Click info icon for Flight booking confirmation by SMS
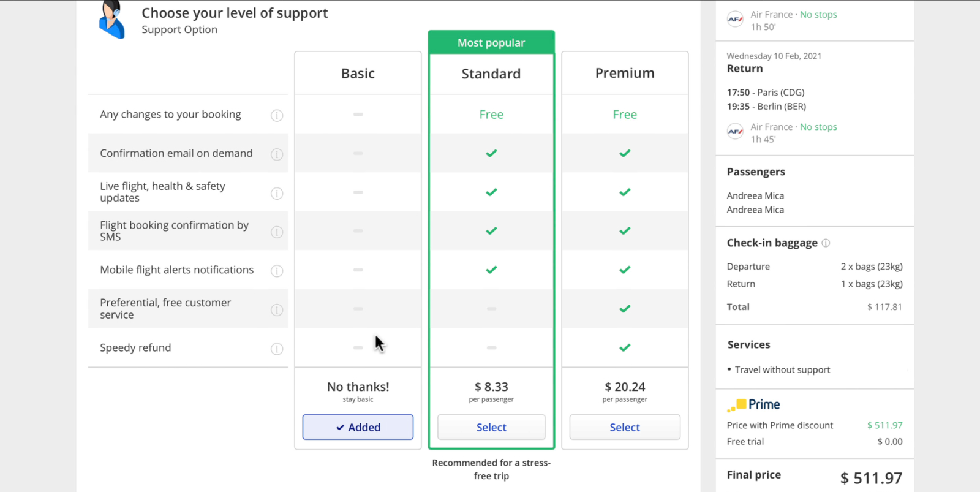 277,232
